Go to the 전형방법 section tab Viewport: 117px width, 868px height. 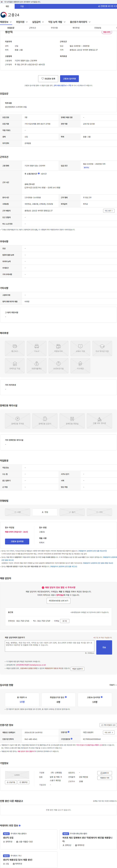tap(98, 28)
